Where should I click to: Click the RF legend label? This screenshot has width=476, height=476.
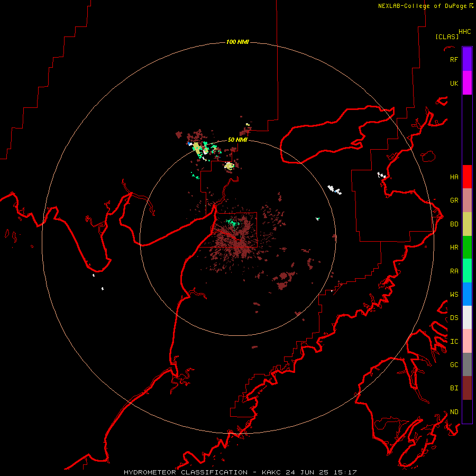[x=454, y=59]
